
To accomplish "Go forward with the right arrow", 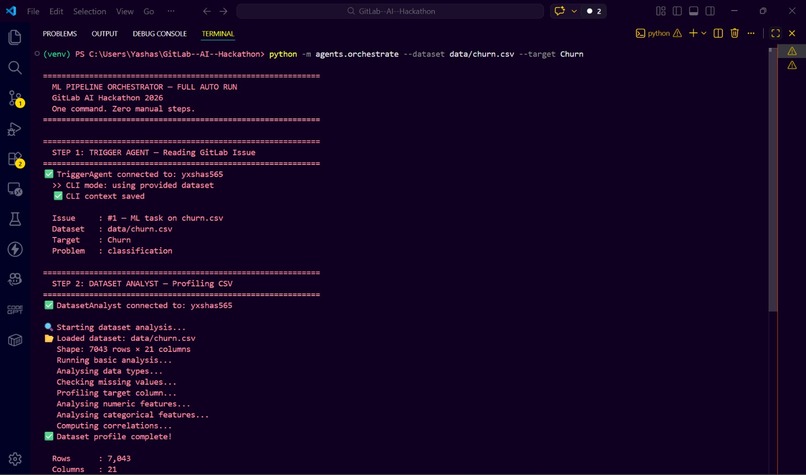I will click(x=223, y=11).
